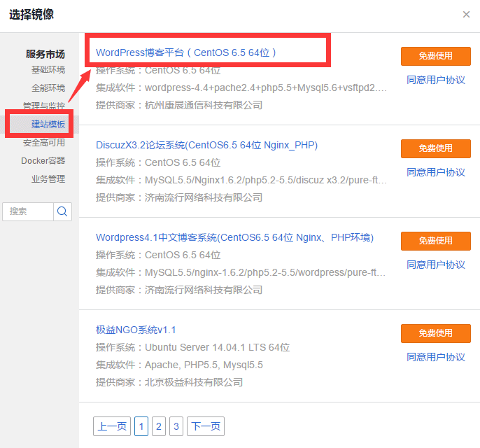Viewport: 480px width, 448px height.
Task: Select the 建站模板 category
Action: pyautogui.click(x=48, y=124)
